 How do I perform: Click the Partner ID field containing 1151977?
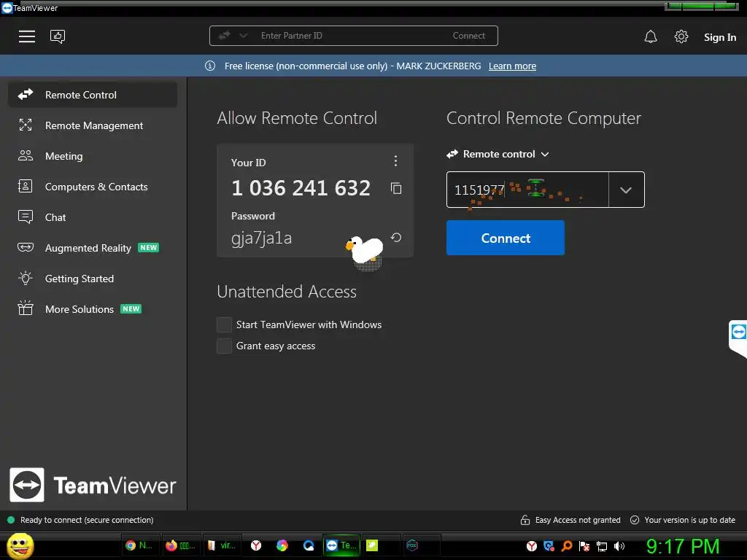pos(528,190)
